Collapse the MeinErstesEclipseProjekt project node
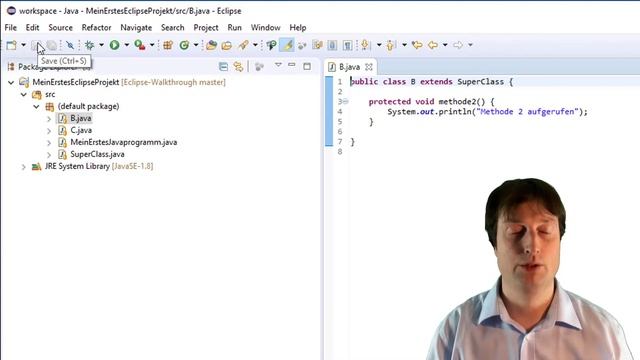640x360 pixels. (11, 82)
